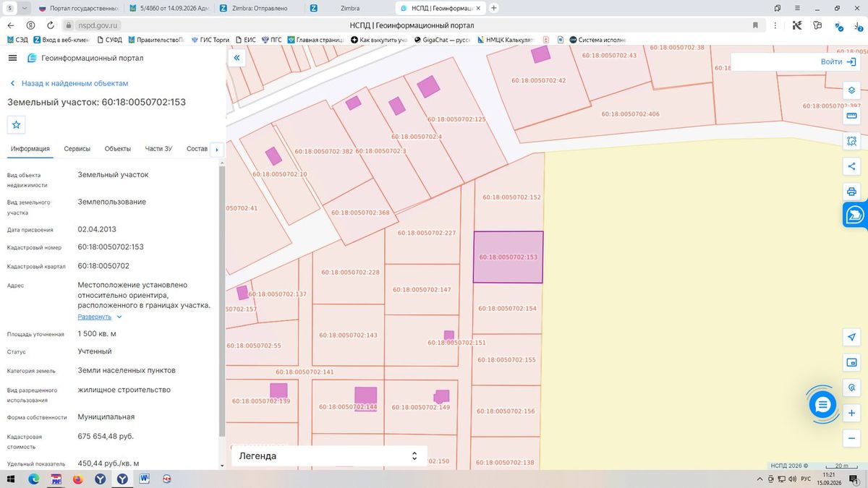Image resolution: width=868 pixels, height=488 pixels.
Task: Add parcel to favorites with star
Action: [17, 124]
